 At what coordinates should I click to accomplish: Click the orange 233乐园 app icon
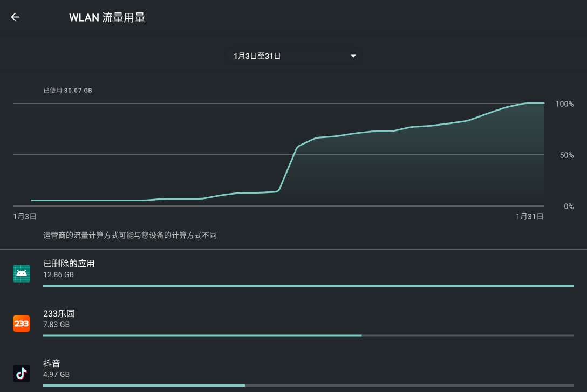click(x=22, y=324)
